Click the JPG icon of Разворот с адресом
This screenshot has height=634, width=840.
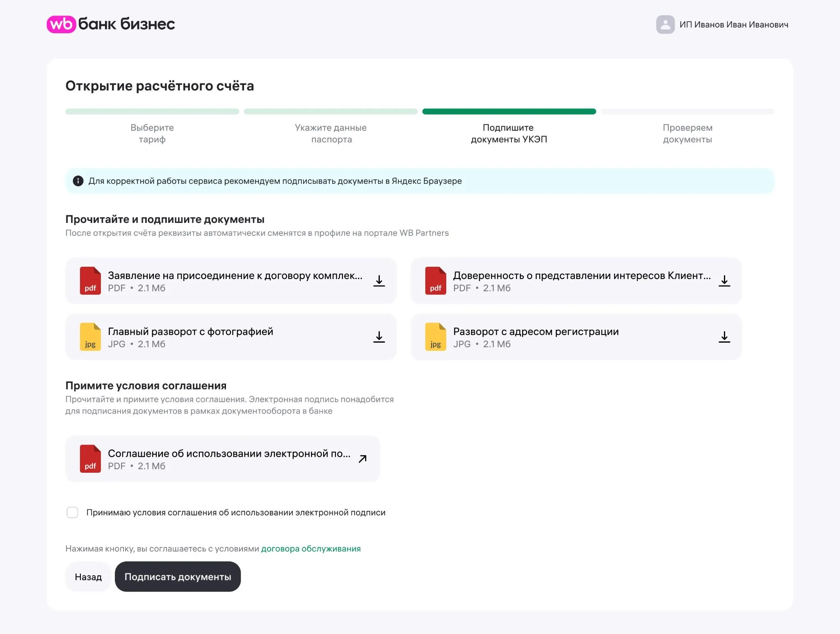pyautogui.click(x=436, y=337)
